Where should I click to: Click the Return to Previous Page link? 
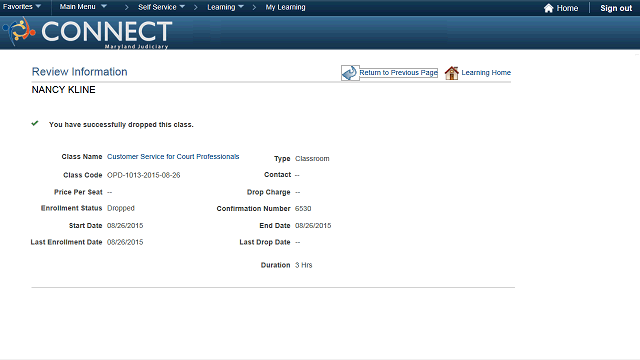pyautogui.click(x=398, y=73)
